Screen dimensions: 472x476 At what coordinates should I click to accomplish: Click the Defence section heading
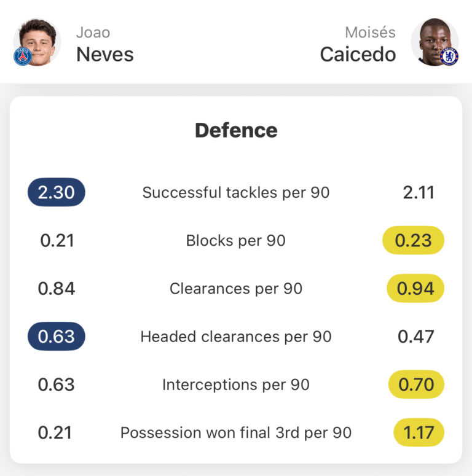(x=236, y=130)
